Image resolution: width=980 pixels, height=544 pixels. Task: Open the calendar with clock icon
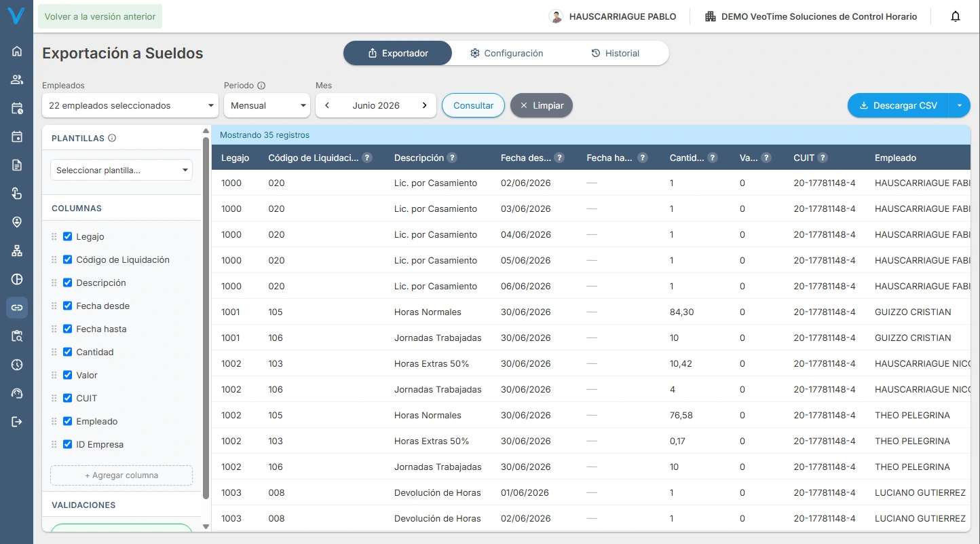(17, 108)
